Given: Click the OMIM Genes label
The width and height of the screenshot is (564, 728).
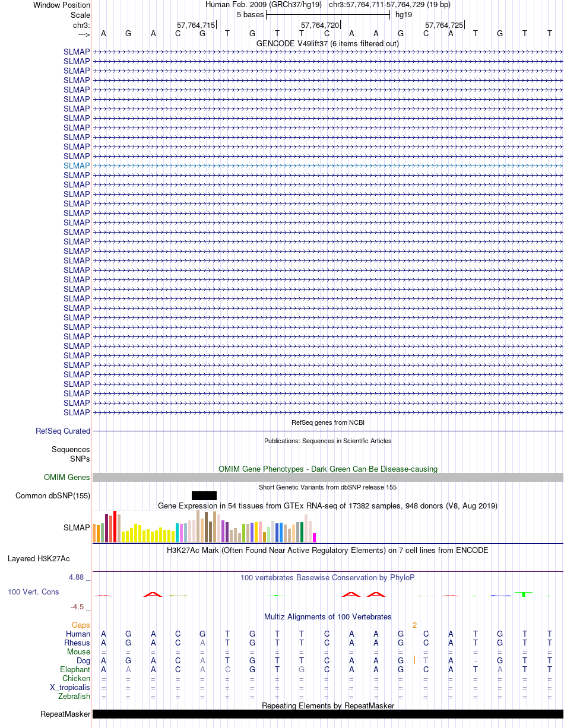Looking at the screenshot, I should click(67, 478).
